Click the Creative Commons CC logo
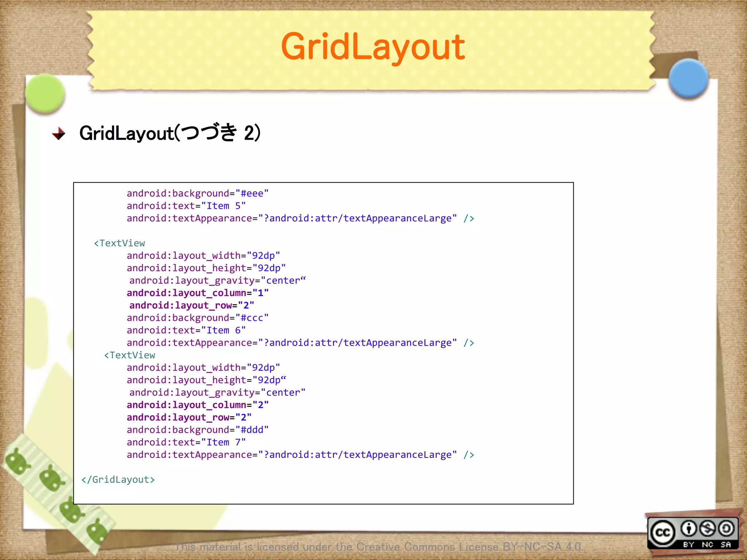 pyautogui.click(x=663, y=533)
